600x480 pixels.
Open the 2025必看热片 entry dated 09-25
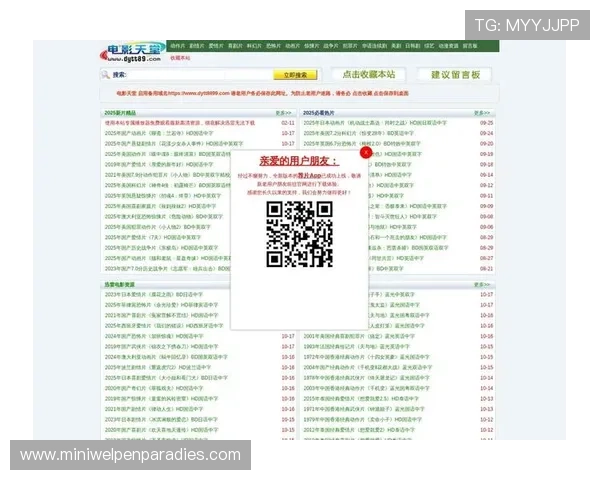pos(375,123)
